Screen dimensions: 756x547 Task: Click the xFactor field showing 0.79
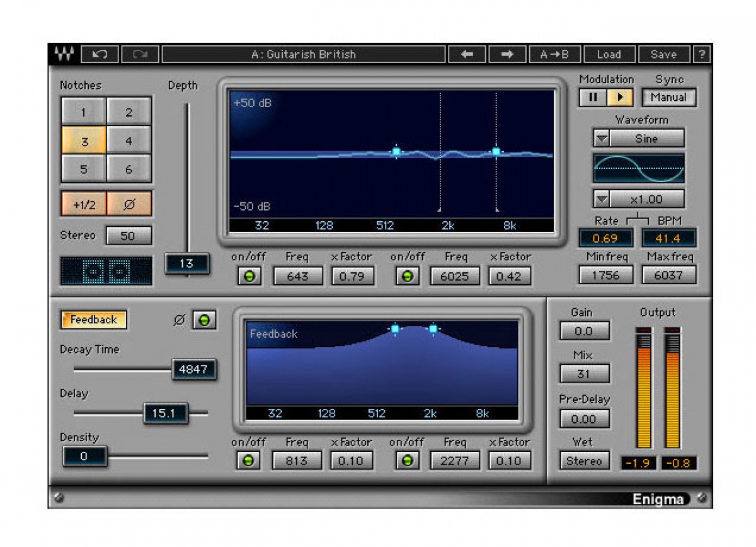tap(352, 276)
